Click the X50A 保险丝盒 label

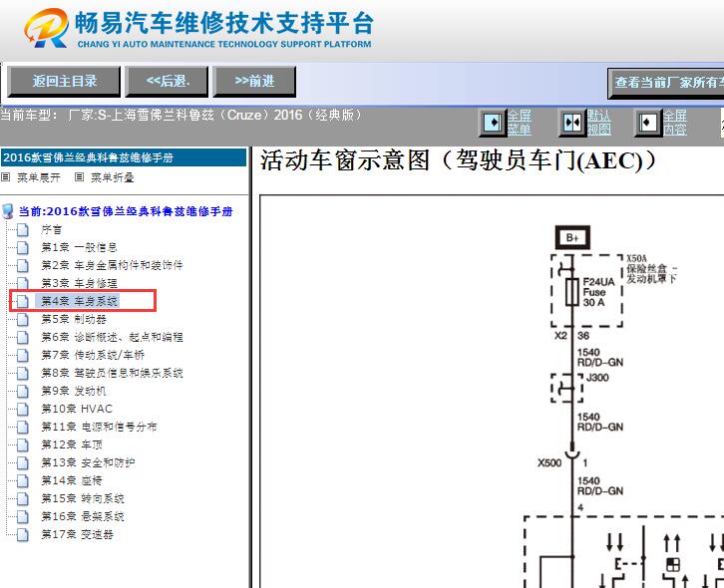(x=651, y=269)
